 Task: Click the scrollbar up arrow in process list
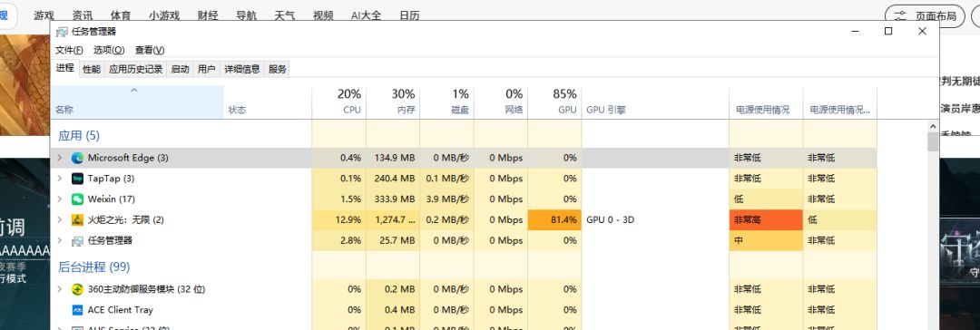click(x=933, y=126)
